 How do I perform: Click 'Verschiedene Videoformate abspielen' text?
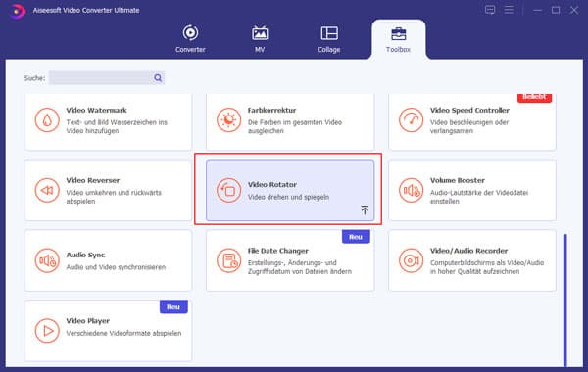(123, 333)
